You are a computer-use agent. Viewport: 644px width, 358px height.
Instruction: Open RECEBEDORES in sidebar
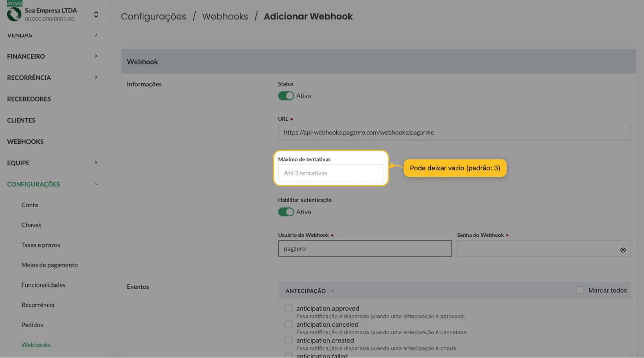coord(29,99)
